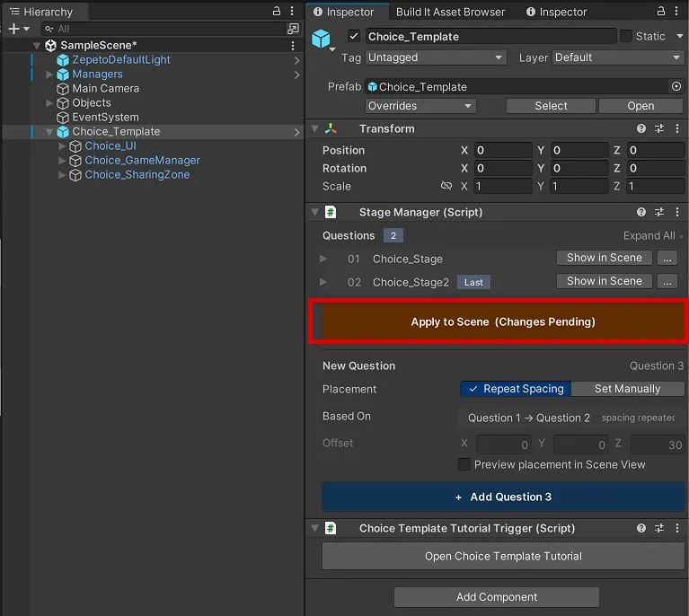The width and height of the screenshot is (689, 616).
Task: Open Transform component presets icon
Action: [x=659, y=128]
